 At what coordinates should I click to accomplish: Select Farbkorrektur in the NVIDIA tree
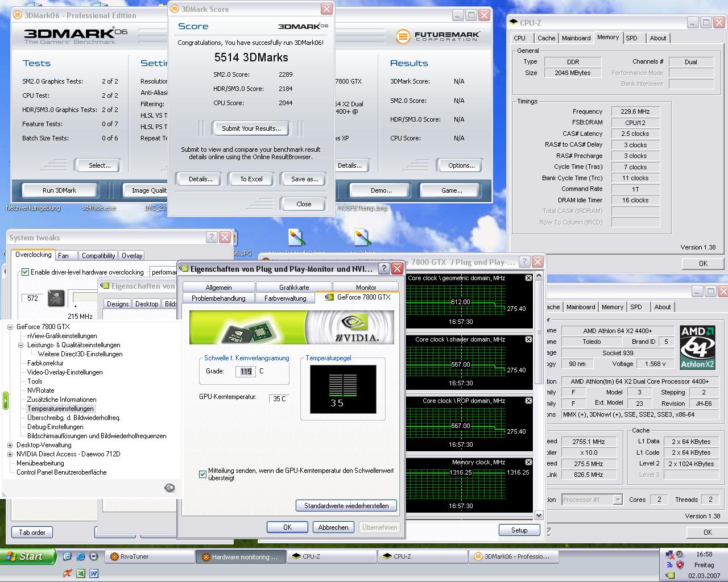[45, 363]
